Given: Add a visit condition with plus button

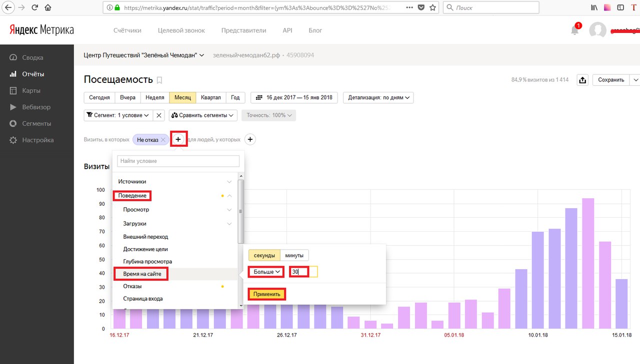Looking at the screenshot, I should click(178, 140).
